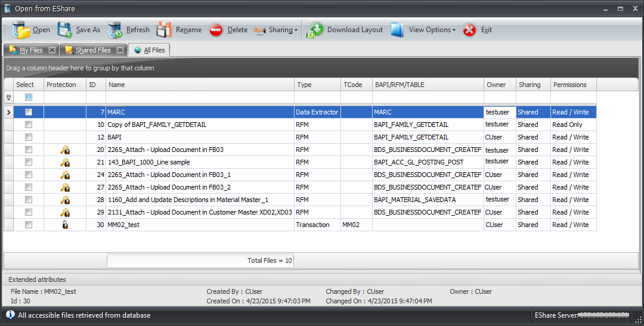
Task: Click the Save As disk icon
Action: point(64,30)
